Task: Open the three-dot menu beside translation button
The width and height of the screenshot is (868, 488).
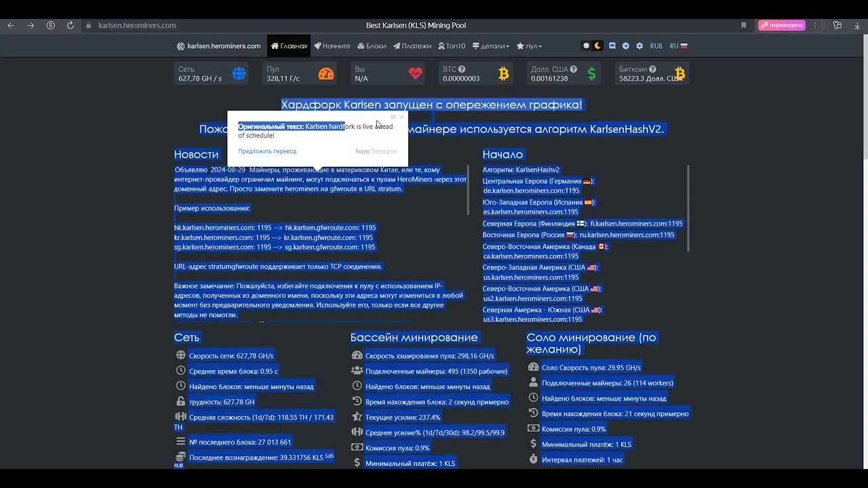Action: 815,26
